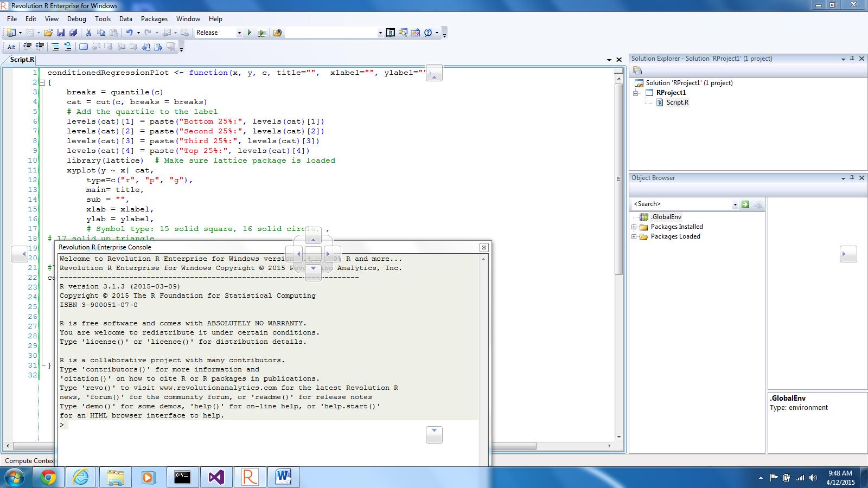Open the Release configuration dropdown
The height and width of the screenshot is (488, 868).
point(239,33)
